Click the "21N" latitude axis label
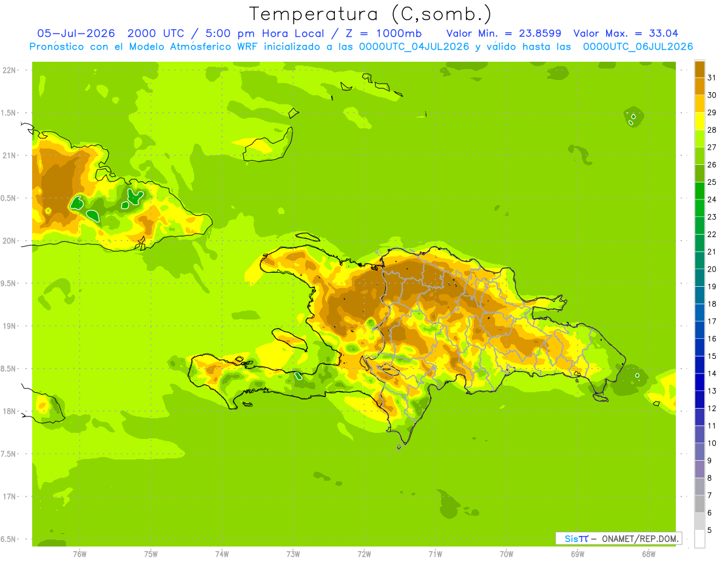 pos(8,156)
